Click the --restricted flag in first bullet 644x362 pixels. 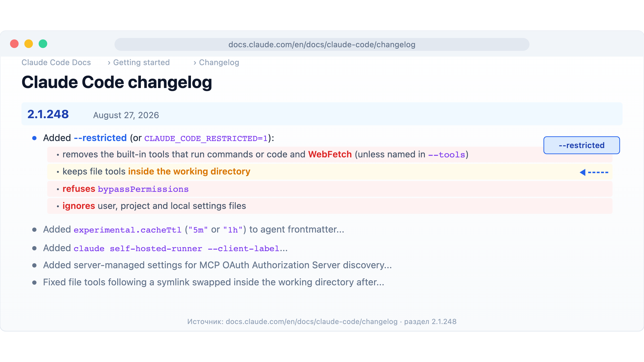[x=100, y=138]
